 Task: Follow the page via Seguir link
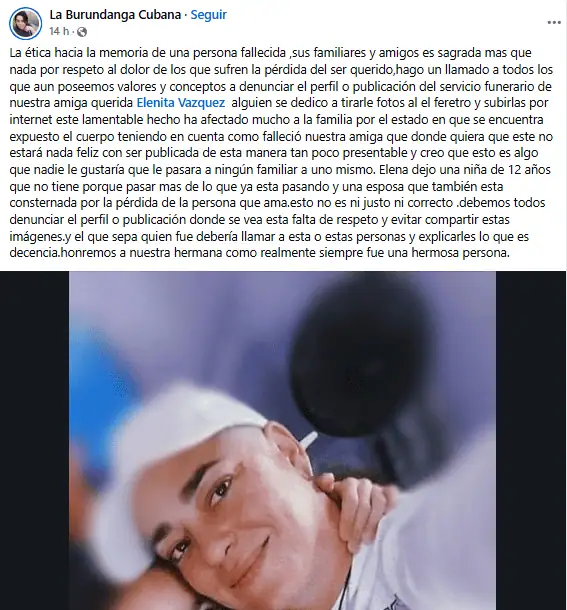coord(209,15)
